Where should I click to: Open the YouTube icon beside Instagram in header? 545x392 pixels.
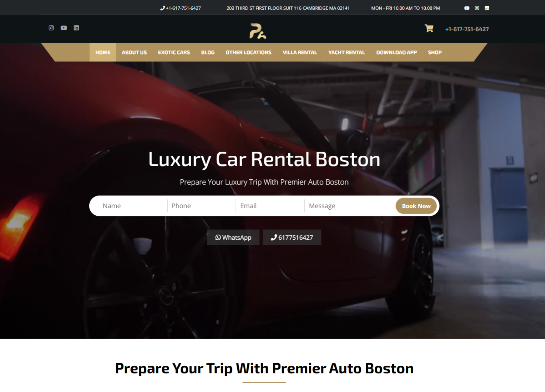coord(64,28)
